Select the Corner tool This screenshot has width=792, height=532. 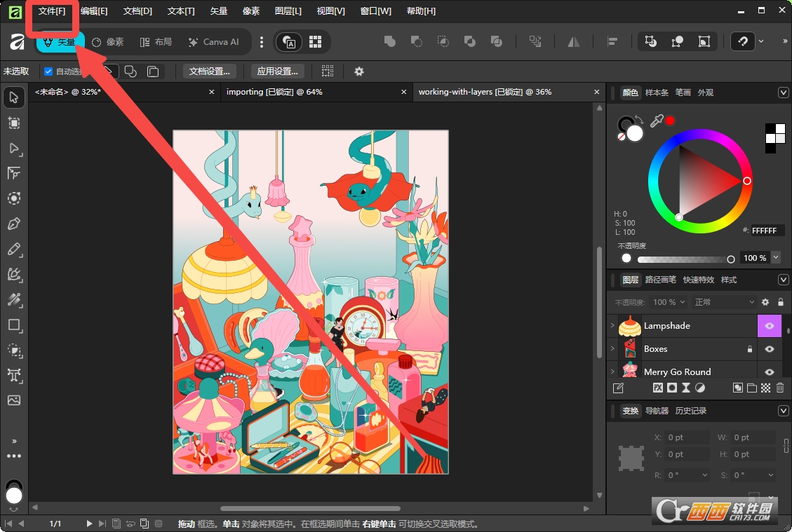pos(14,173)
